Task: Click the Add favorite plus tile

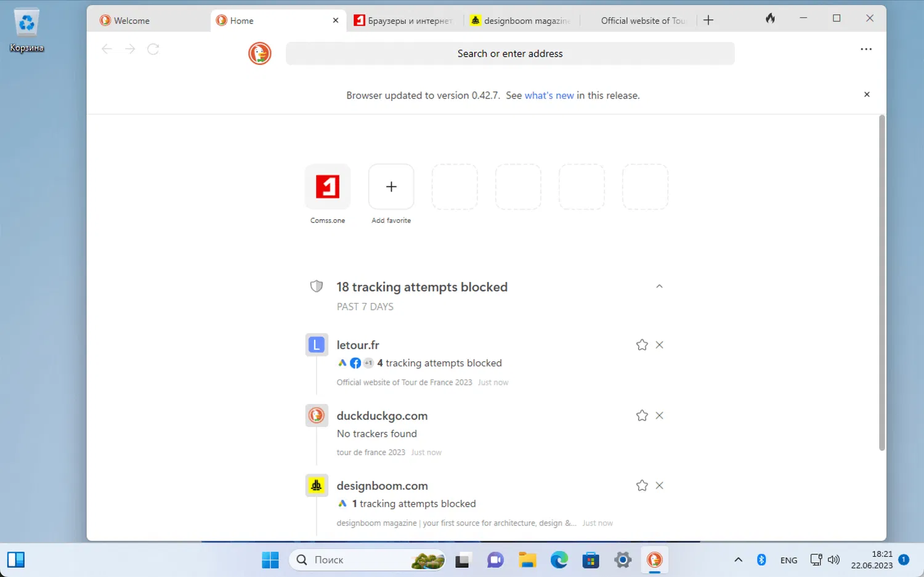Action: point(391,187)
